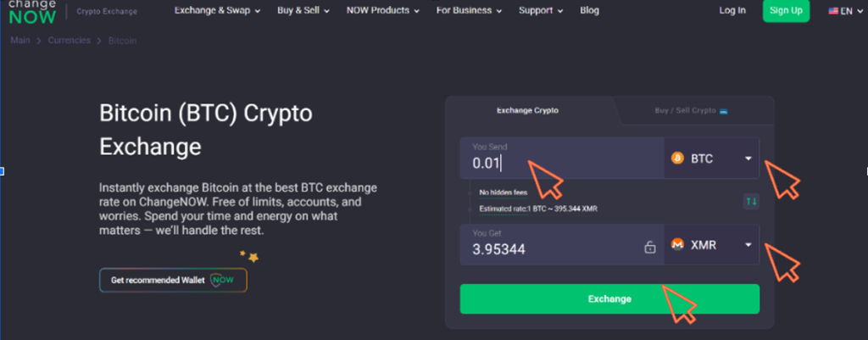
Task: Click the Sign Up button
Action: (x=786, y=11)
